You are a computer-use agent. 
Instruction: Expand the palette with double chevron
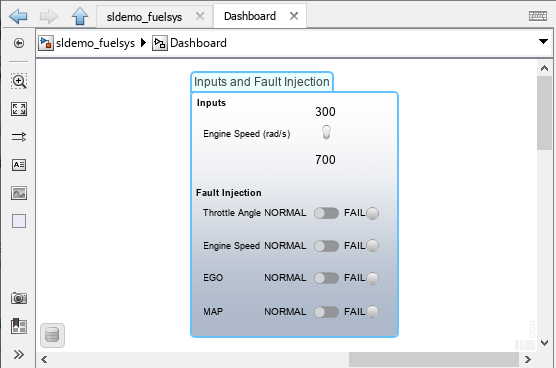pyautogui.click(x=19, y=354)
